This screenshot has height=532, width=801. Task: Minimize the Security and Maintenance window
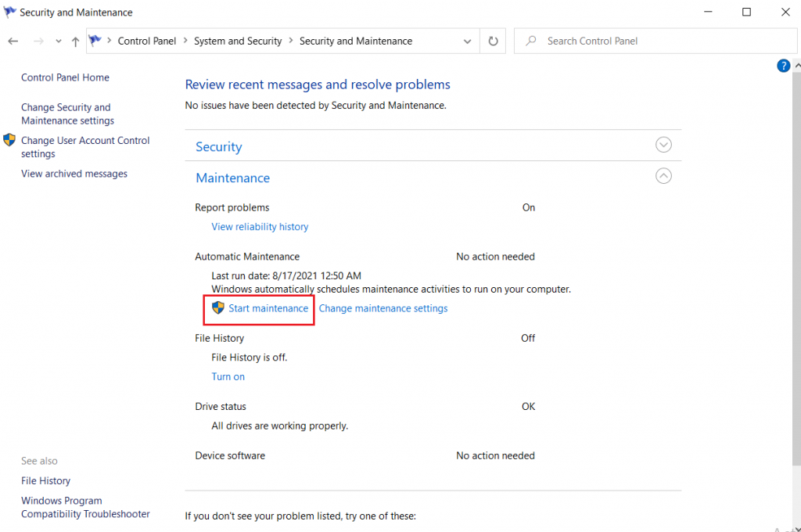[708, 12]
